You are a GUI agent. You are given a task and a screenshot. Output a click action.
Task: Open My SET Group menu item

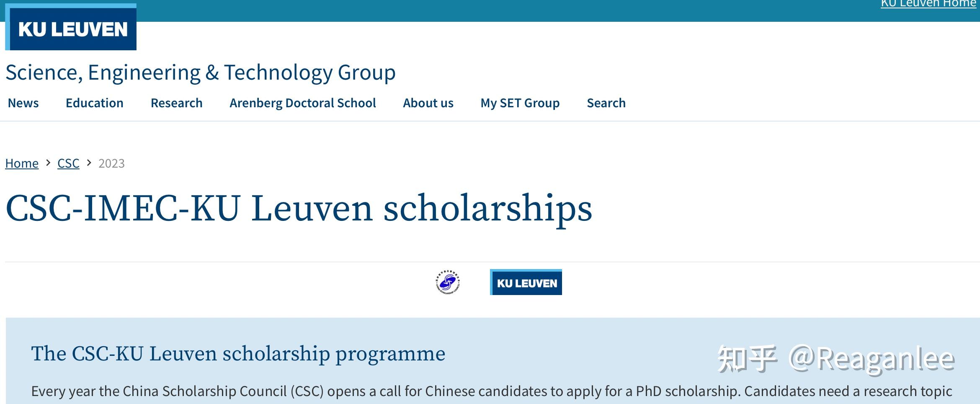tap(520, 103)
